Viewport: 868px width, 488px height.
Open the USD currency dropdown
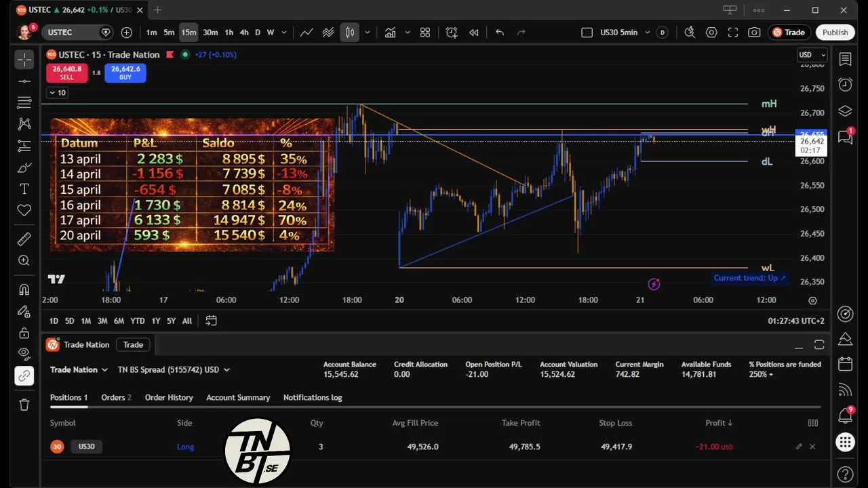tap(812, 55)
